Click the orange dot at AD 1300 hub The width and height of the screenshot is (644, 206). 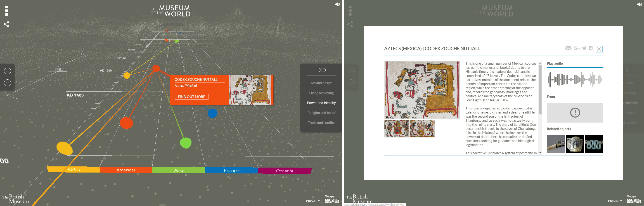pos(156,68)
